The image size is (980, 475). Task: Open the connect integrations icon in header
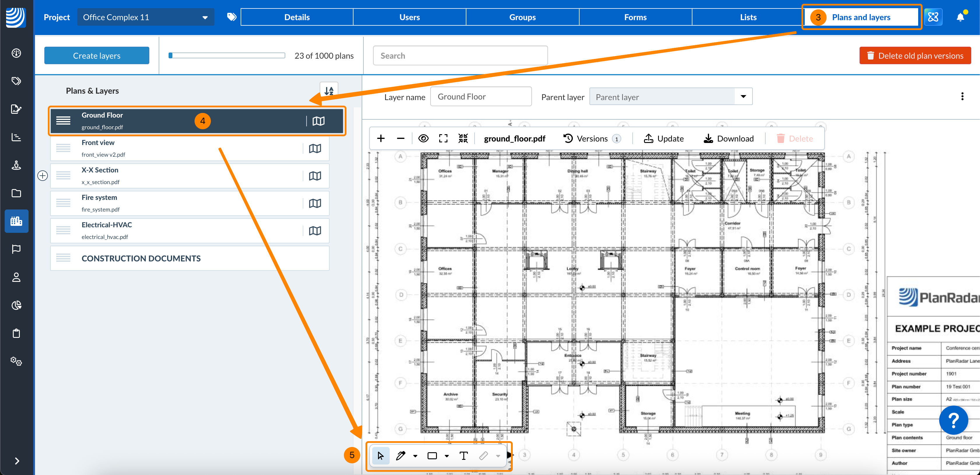pyautogui.click(x=933, y=17)
